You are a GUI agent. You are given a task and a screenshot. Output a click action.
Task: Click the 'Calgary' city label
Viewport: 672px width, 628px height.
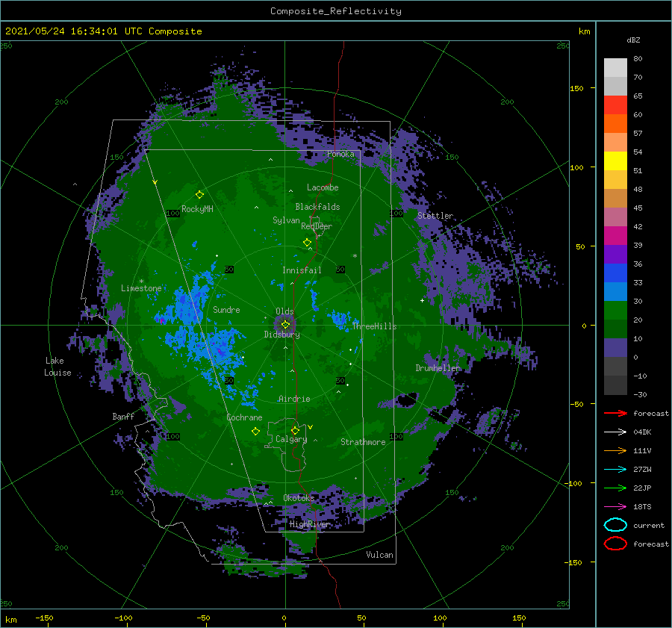291,439
